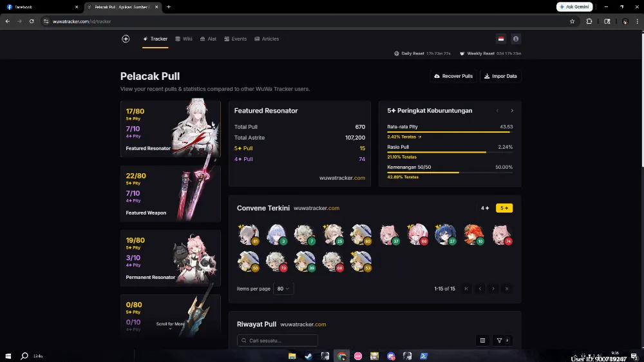Open the Riwayat Pull filter button
The height and width of the screenshot is (362, 644).
point(503,340)
